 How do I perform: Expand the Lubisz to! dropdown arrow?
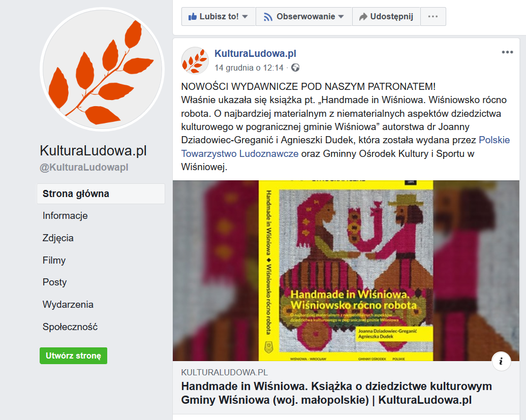coord(245,17)
